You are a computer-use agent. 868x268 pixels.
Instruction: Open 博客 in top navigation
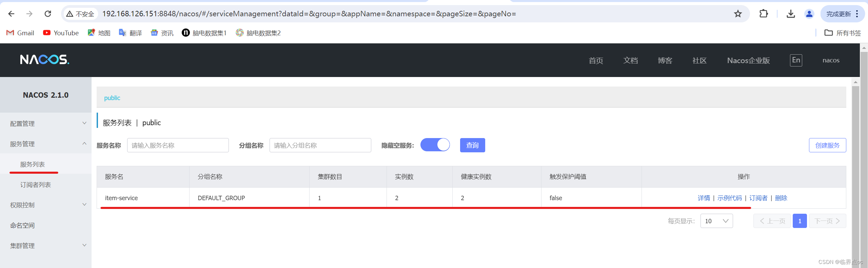click(x=665, y=60)
